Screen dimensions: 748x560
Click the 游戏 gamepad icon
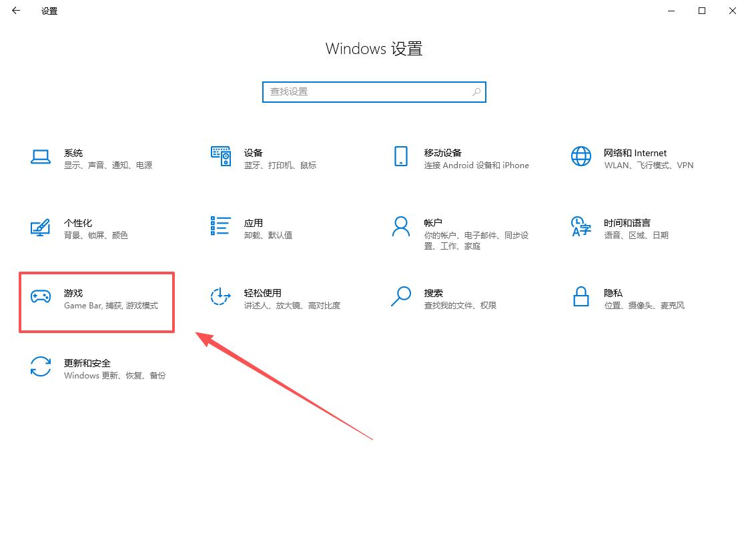(x=41, y=296)
